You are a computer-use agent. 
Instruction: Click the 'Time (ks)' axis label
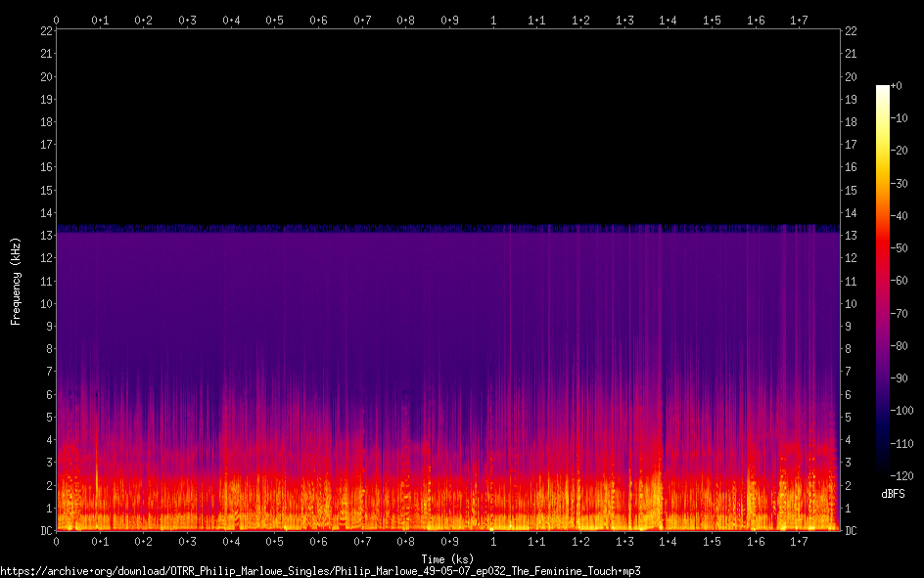coord(447,559)
